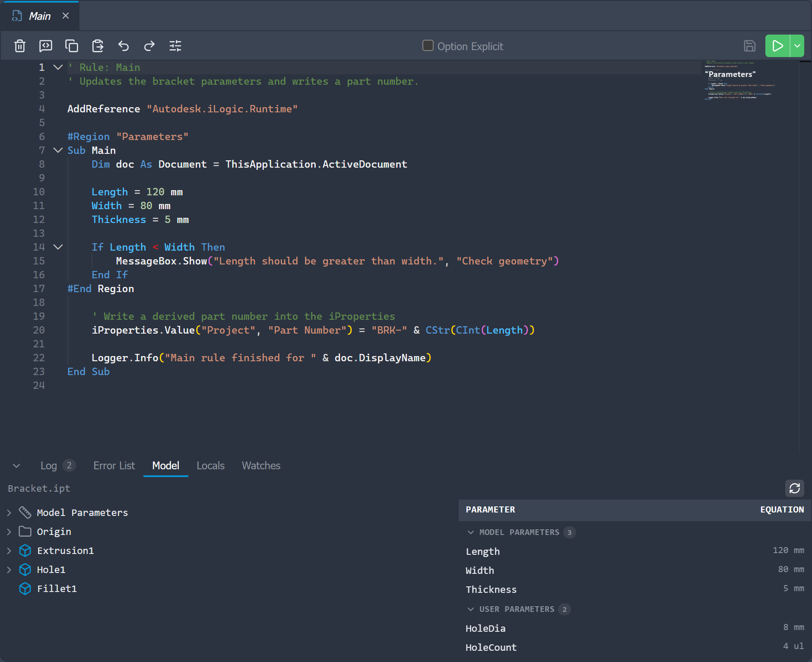The image size is (812, 662).
Task: Click the MessageBox.Show call on line 15
Action: pos(337,261)
